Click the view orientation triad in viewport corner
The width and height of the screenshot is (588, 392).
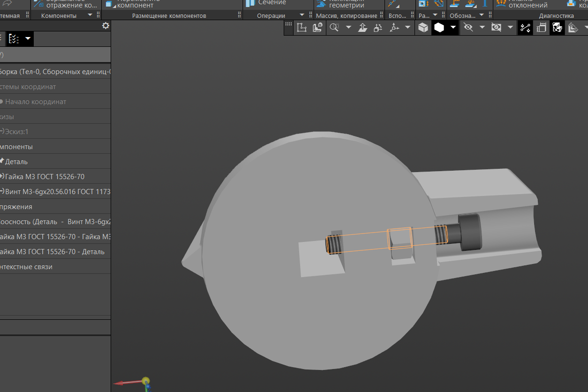coord(134,384)
